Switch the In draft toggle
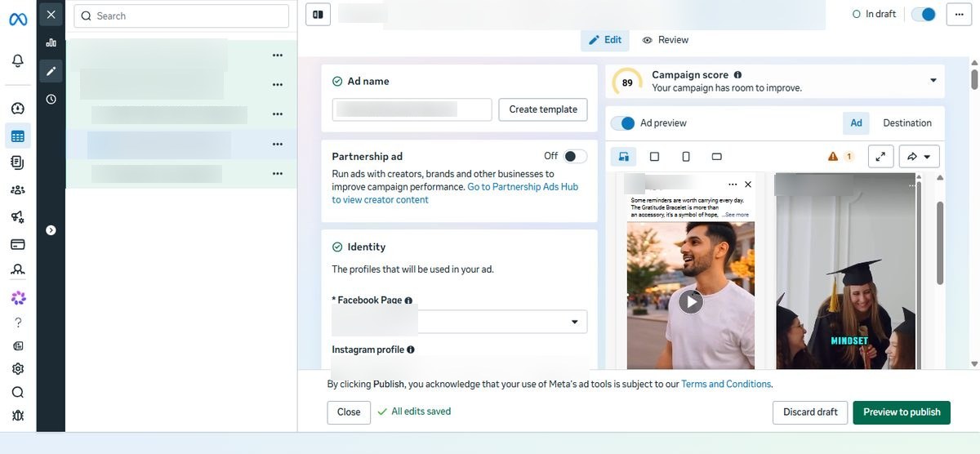980x454 pixels. point(924,14)
